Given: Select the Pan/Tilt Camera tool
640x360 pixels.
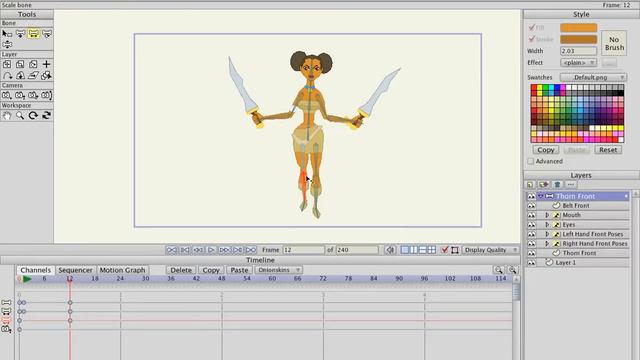Looking at the screenshot, I should pyautogui.click(x=47, y=96).
